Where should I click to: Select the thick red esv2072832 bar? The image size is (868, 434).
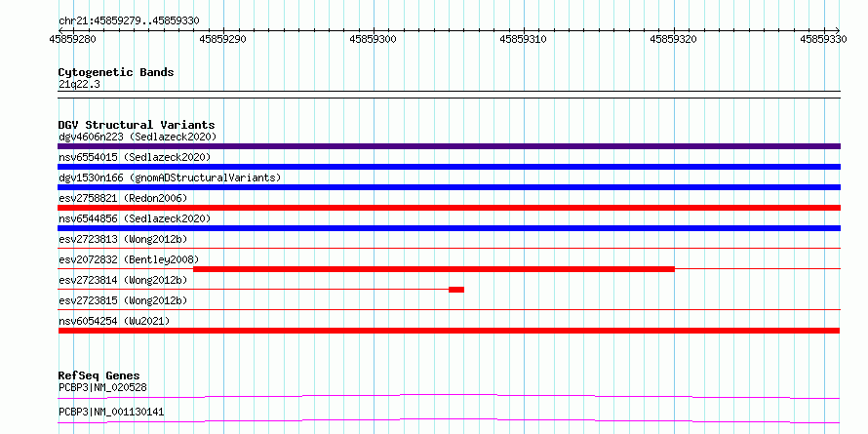[x=434, y=269]
